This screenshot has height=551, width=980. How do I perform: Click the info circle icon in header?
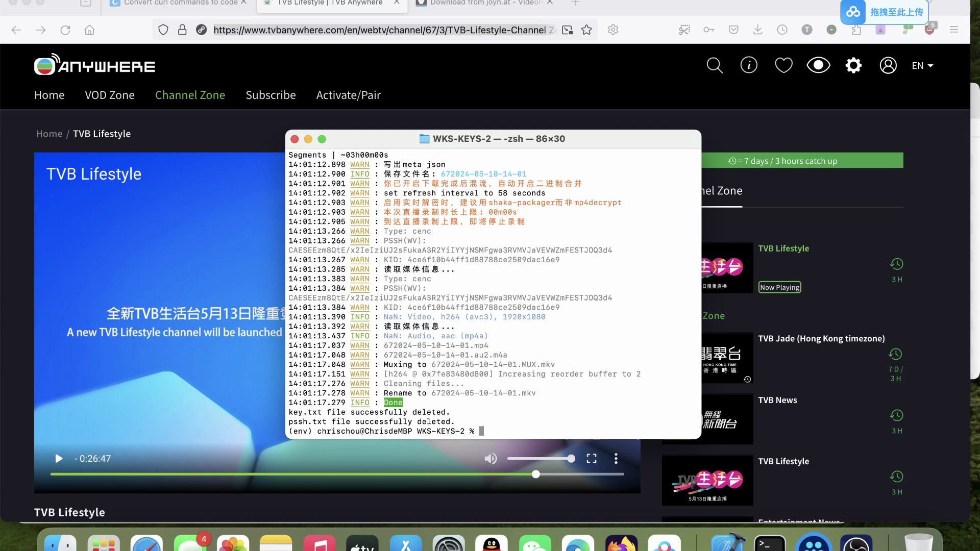tap(749, 65)
